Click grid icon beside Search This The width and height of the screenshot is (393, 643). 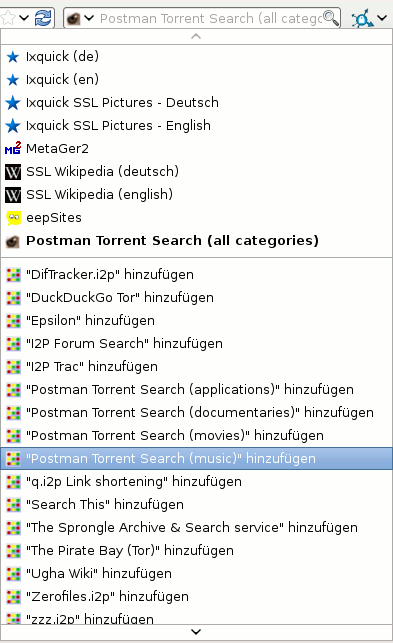point(13,505)
